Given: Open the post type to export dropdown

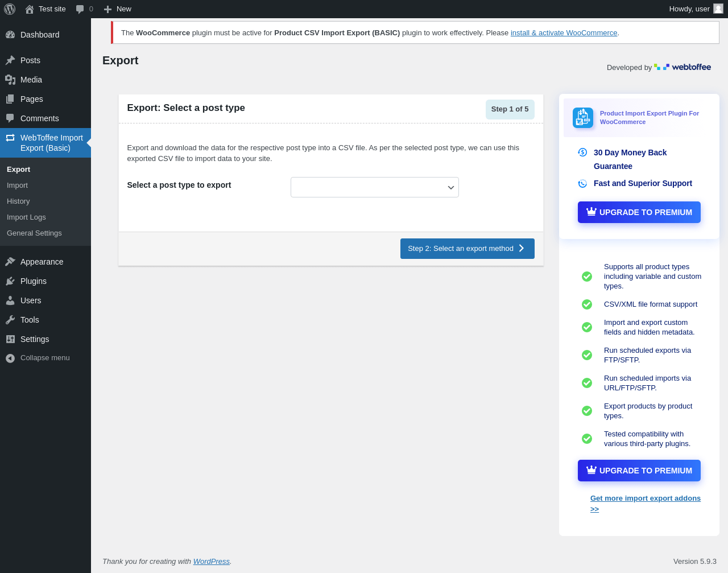Looking at the screenshot, I should [x=375, y=187].
